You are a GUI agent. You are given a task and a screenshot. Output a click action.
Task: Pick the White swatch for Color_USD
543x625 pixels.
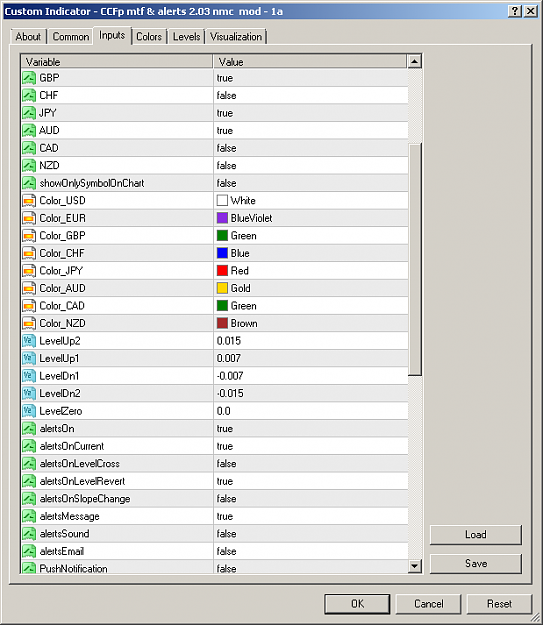[222, 200]
